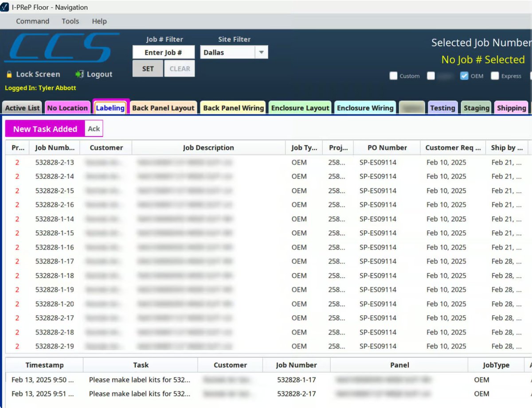Go to the Staging tab
This screenshot has height=408, width=532.
(477, 108)
